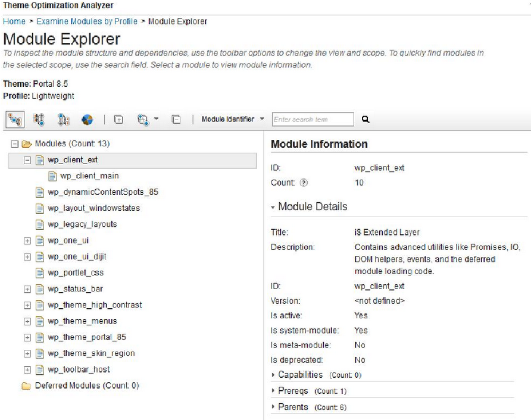The height and width of the screenshot is (420, 531).
Task: Click the Version value '<not defined>'
Action: click(380, 301)
